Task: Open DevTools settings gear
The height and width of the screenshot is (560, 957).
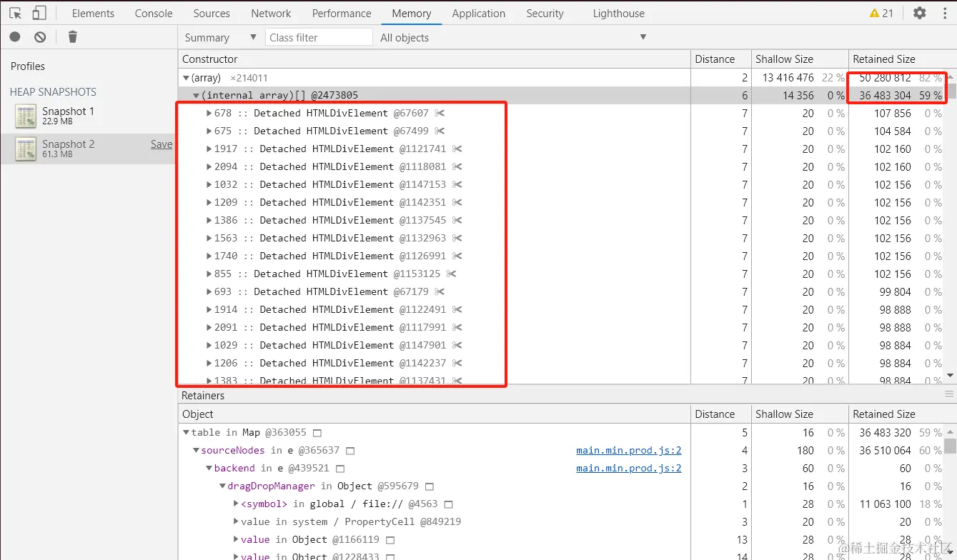Action: (920, 13)
